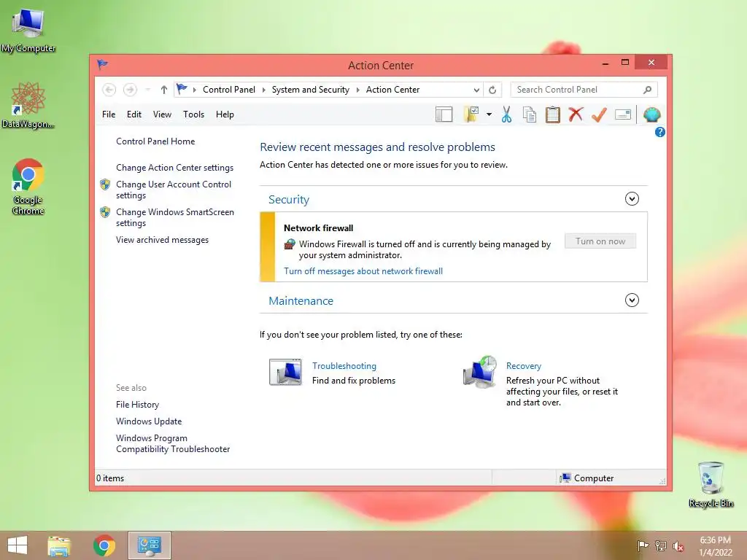This screenshot has height=560, width=747.
Task: Click the orange checkmark toolbar icon
Action: coord(599,114)
